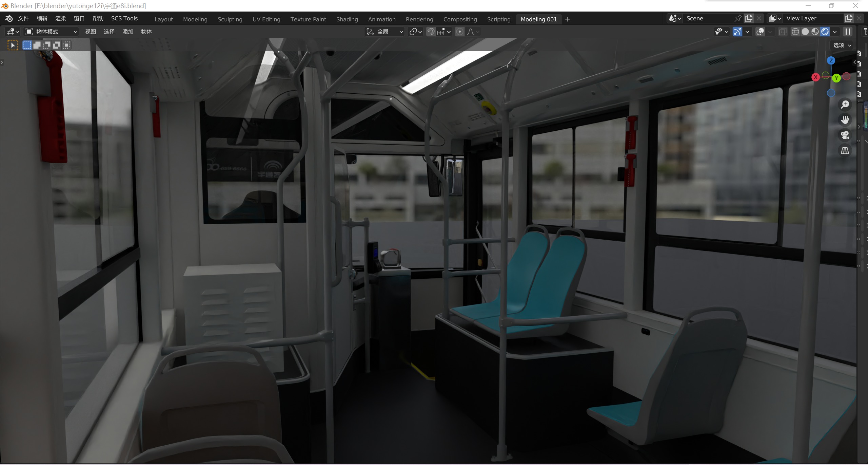Open the snapping options dropdown
The width and height of the screenshot is (868, 465).
coord(444,32)
